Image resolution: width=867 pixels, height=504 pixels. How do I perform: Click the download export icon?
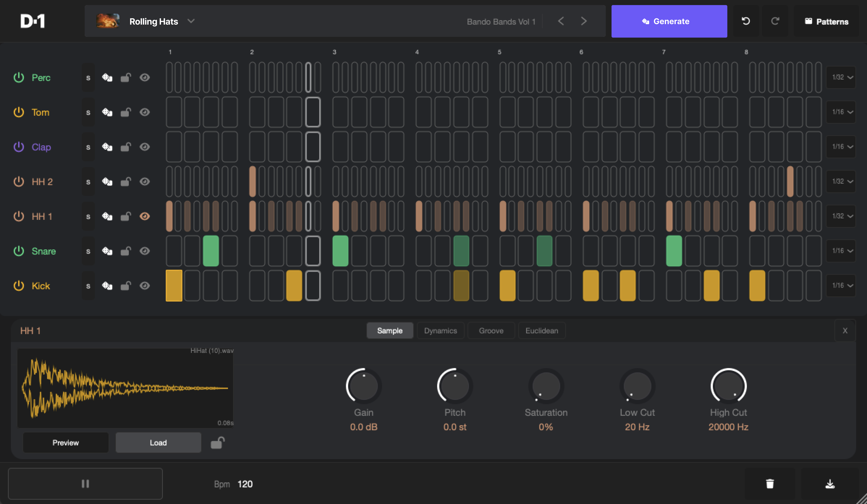[830, 484]
